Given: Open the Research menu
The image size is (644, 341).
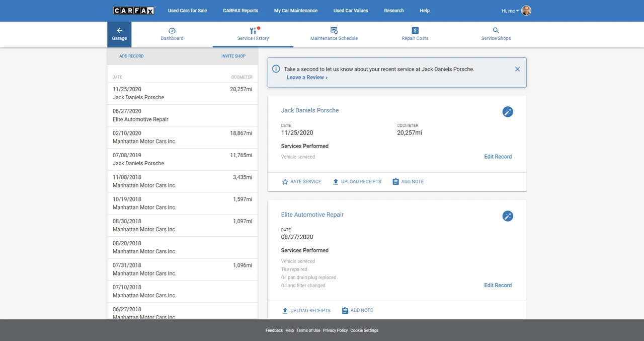Looking at the screenshot, I should [394, 11].
